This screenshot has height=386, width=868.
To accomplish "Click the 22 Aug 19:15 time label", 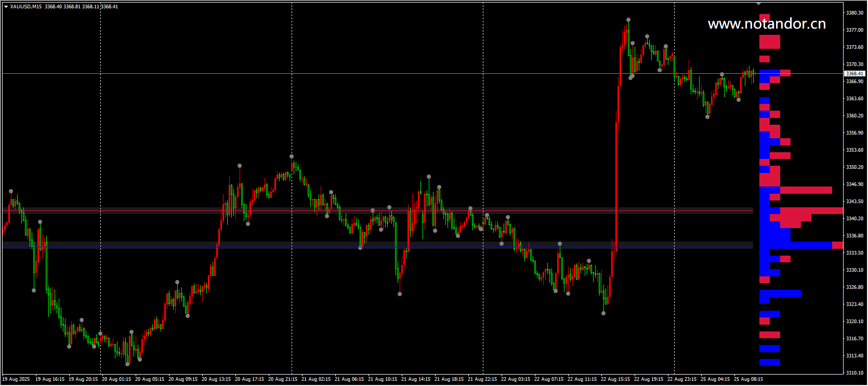I will [x=649, y=379].
